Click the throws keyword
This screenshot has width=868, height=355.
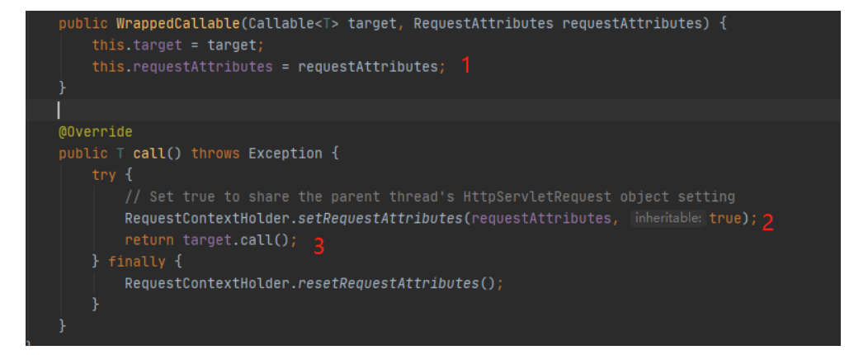pos(215,154)
